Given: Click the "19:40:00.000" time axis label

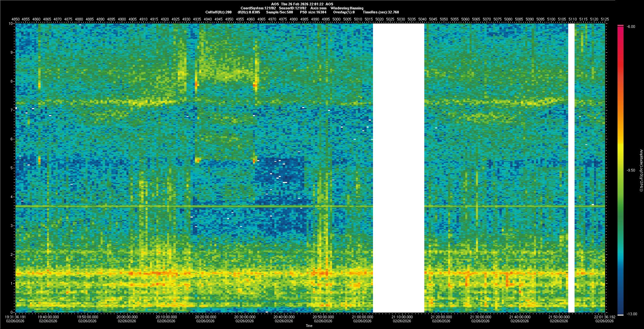Looking at the screenshot, I should tap(48, 317).
